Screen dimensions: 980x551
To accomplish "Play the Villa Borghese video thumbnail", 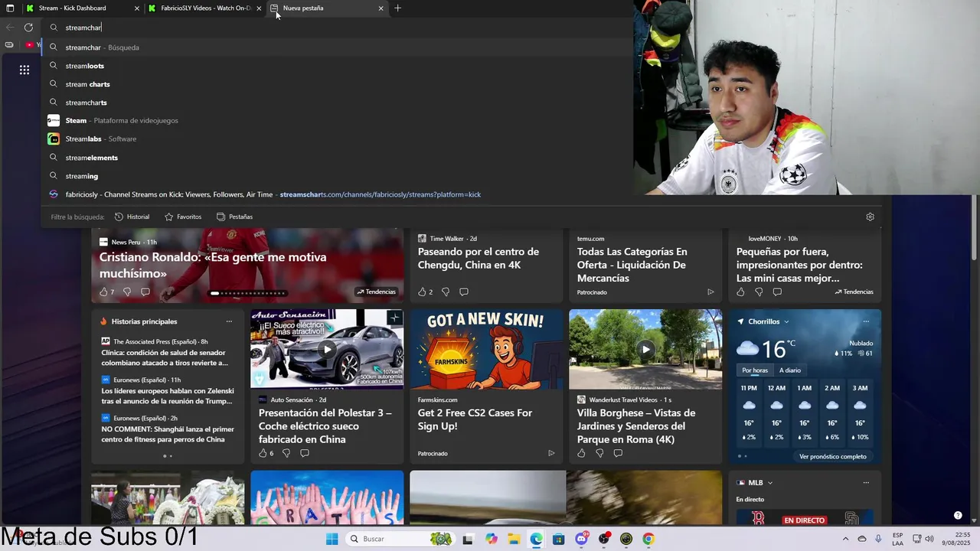I will point(645,349).
